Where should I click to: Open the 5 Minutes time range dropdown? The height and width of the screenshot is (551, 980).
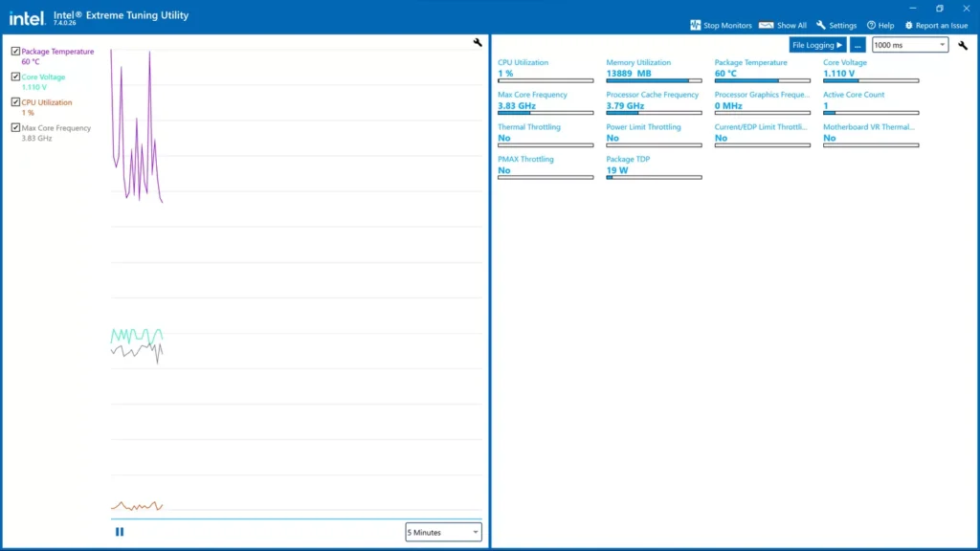[443, 532]
